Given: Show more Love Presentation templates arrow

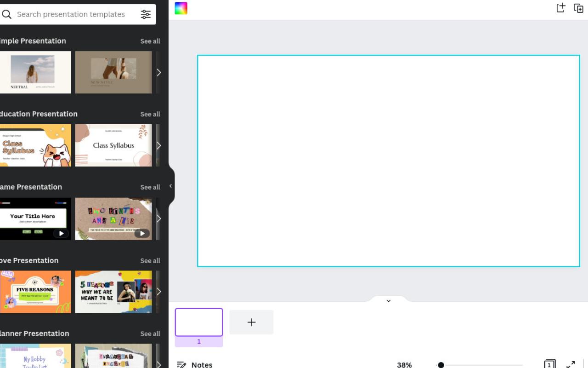Looking at the screenshot, I should (x=158, y=292).
